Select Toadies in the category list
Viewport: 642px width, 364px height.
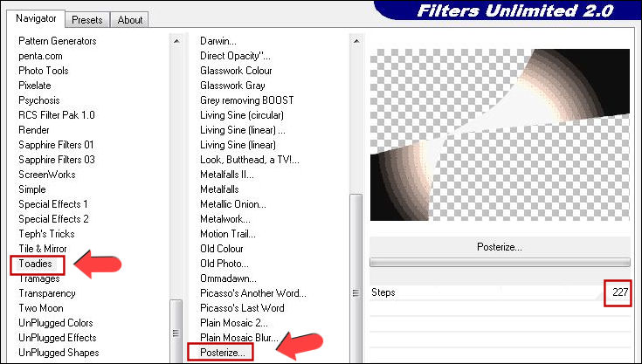click(x=38, y=264)
